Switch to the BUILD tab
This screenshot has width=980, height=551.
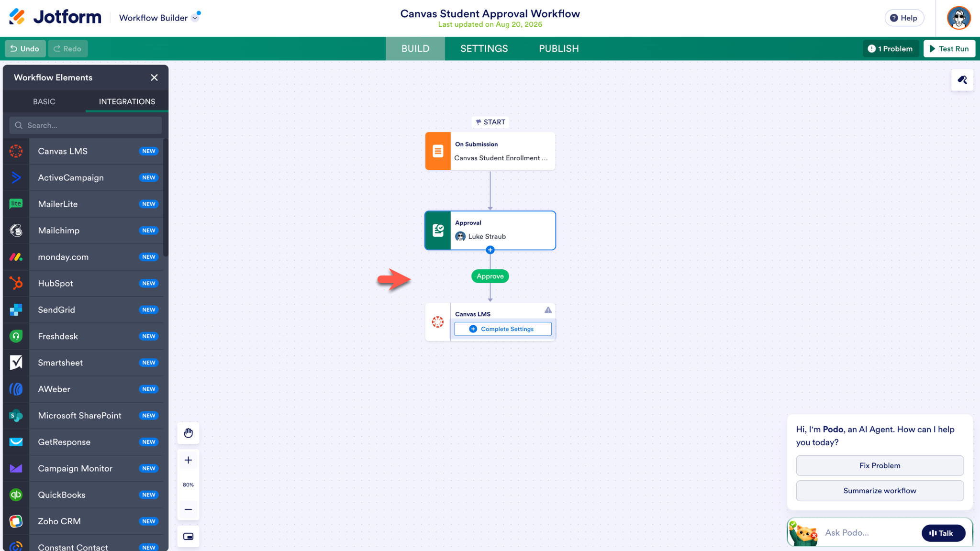[415, 49]
